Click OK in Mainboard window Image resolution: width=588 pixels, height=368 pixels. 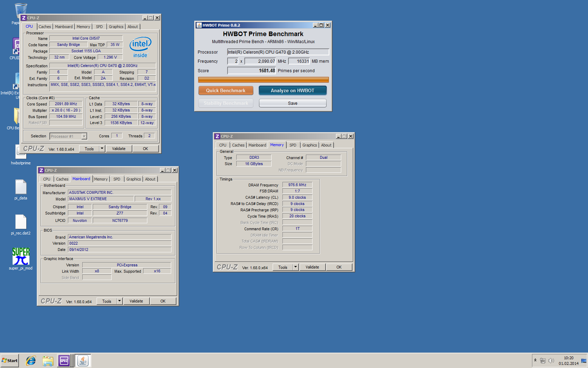point(163,301)
